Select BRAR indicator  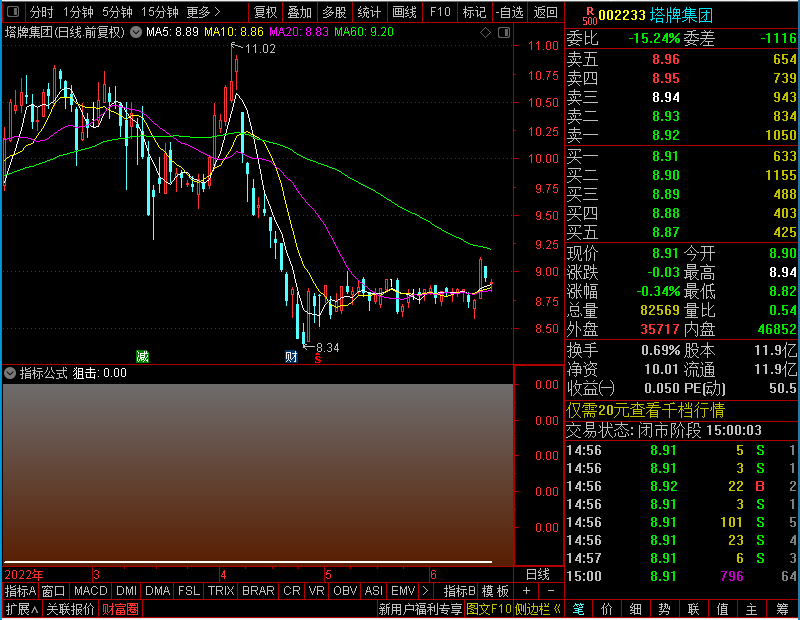(258, 591)
